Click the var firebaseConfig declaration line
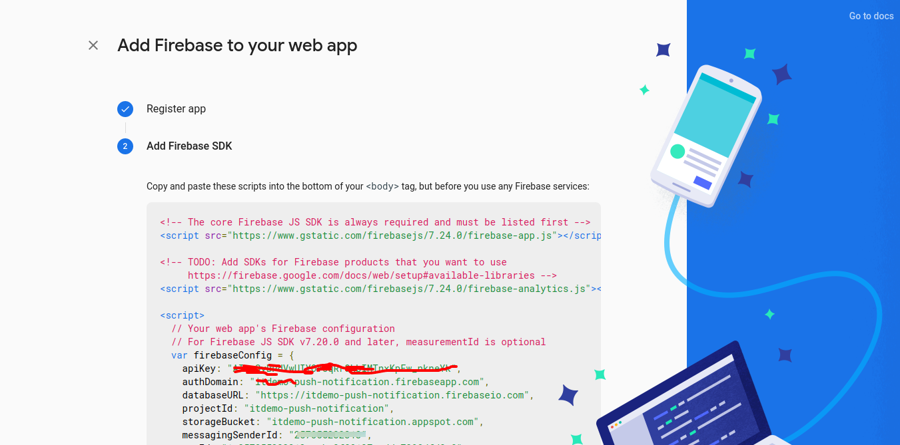The height and width of the screenshot is (445, 900). (232, 355)
